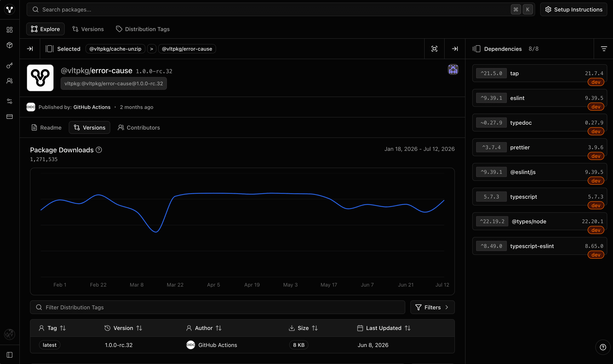The height and width of the screenshot is (364, 613).
Task: Focus the Filter Distribution Tags field
Action: pyautogui.click(x=217, y=307)
